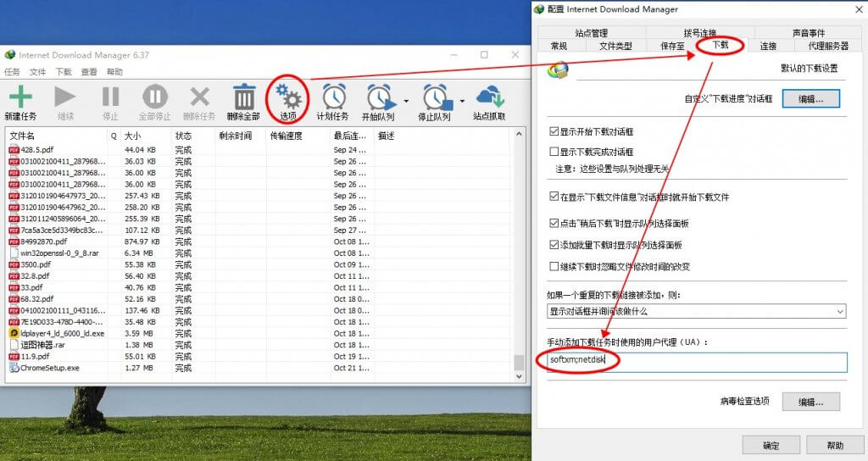Sort by 传输速度 column header
The image size is (868, 461).
tap(298, 136)
